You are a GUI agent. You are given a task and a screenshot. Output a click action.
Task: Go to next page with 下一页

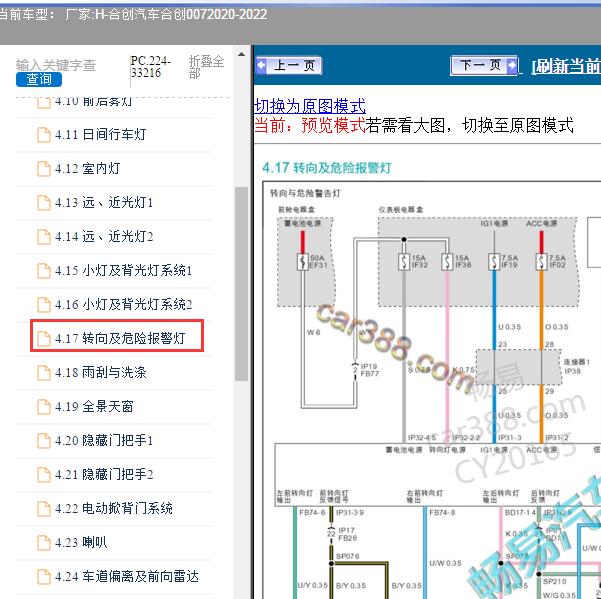[484, 65]
